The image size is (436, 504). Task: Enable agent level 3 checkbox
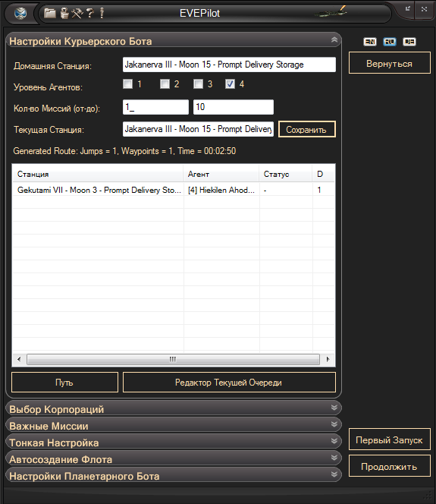[199, 84]
